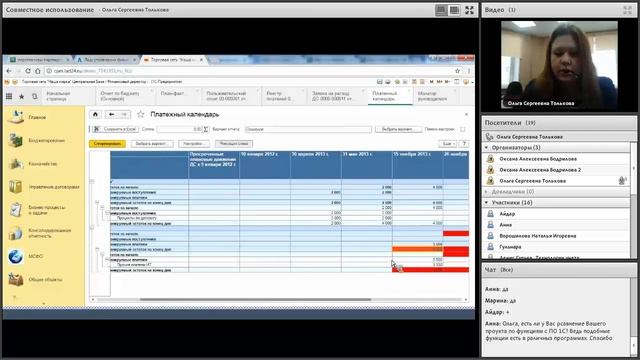Open Казначейство section icon
Screen dimensions: 640x360
[16, 163]
